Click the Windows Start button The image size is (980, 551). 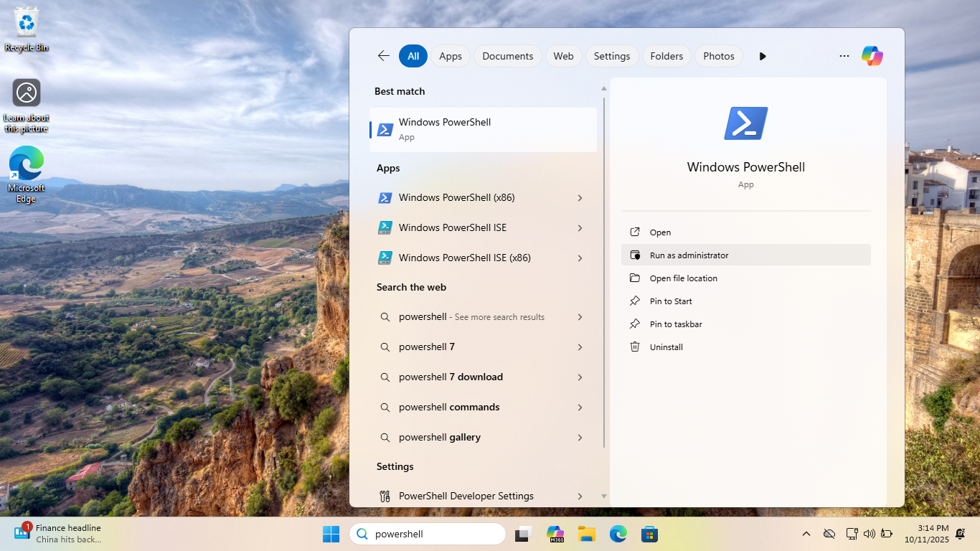point(331,534)
